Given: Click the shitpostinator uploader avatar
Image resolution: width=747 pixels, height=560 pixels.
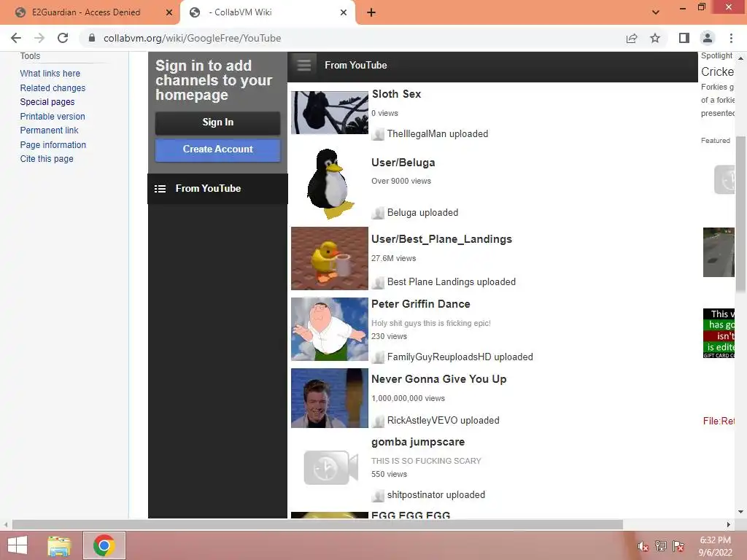Looking at the screenshot, I should 378,495.
